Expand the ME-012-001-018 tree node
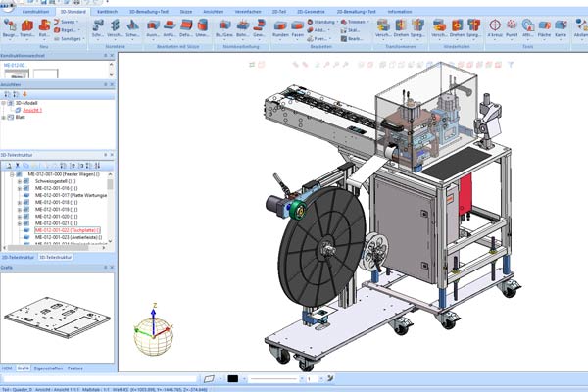 pos(20,203)
